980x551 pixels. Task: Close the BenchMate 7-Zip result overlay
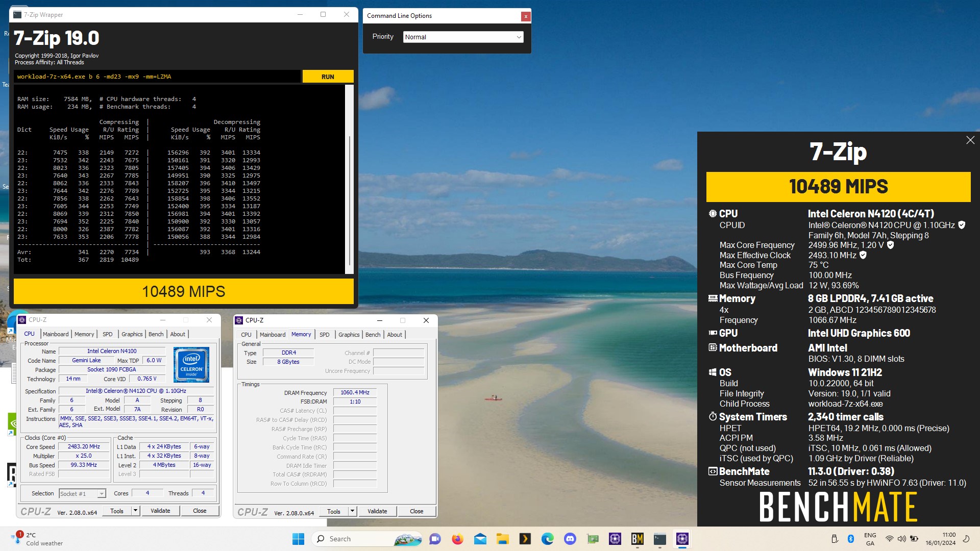coord(970,140)
